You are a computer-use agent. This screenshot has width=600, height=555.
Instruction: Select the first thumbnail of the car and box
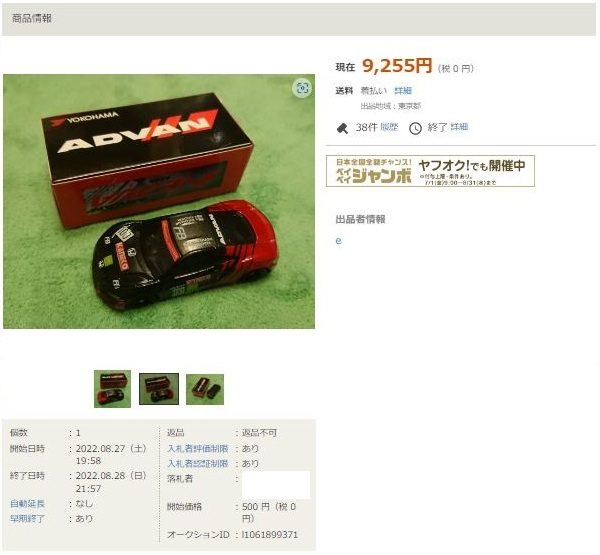point(112,388)
